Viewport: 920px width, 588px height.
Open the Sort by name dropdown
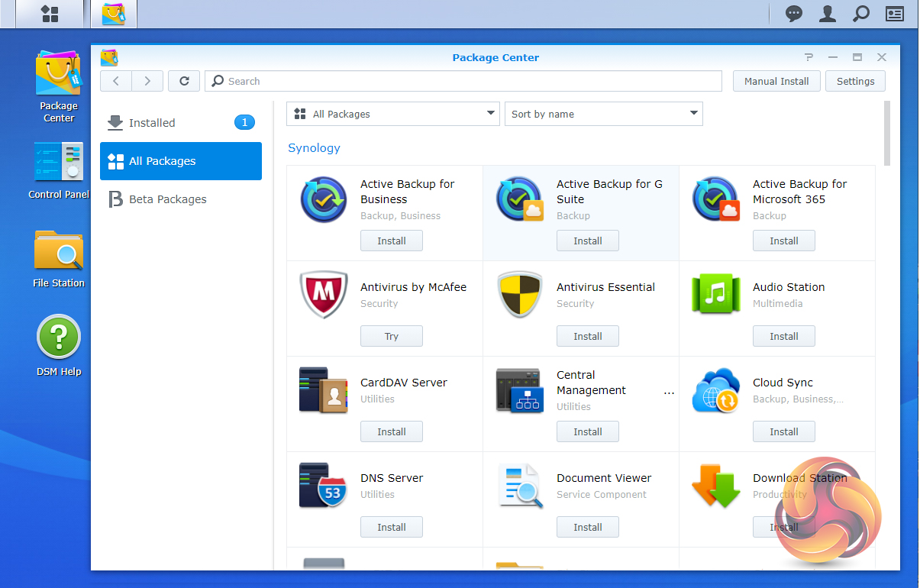(604, 114)
